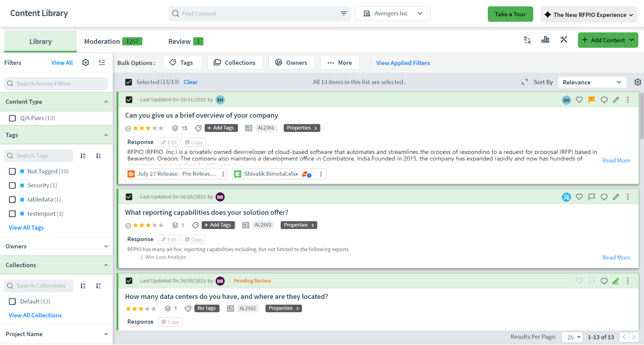Favorite the reporting capabilities item
Viewport: 644px width, 345px height.
pos(579,197)
